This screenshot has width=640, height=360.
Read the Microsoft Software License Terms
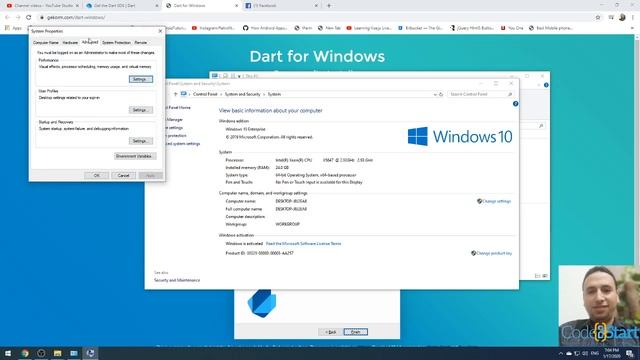(303, 244)
